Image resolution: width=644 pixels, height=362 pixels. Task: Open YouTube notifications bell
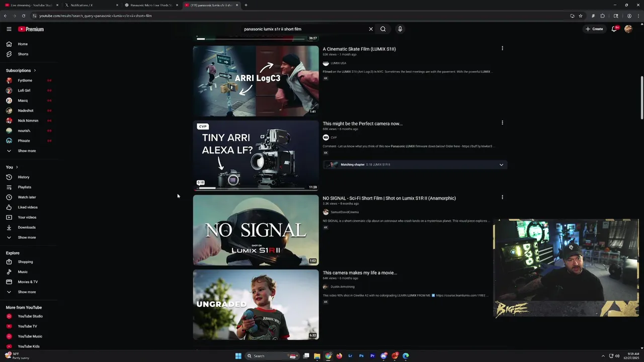coord(614,29)
